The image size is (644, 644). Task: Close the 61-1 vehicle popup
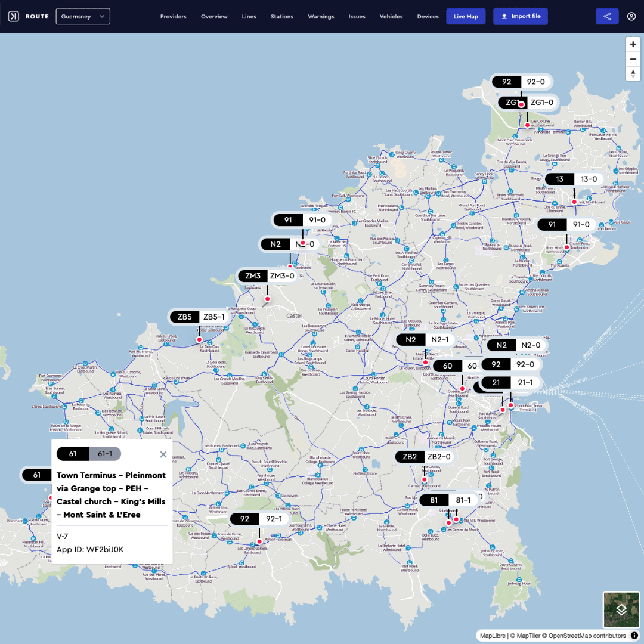[163, 454]
